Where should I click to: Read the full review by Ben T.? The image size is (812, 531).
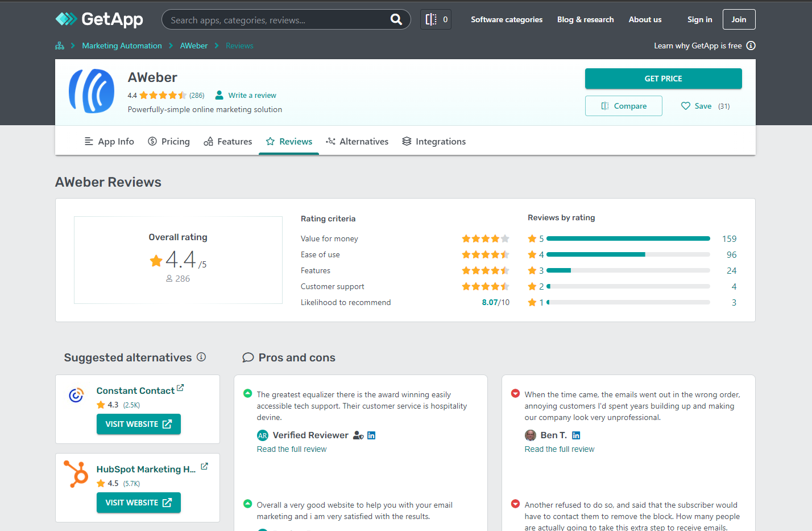[x=560, y=449]
